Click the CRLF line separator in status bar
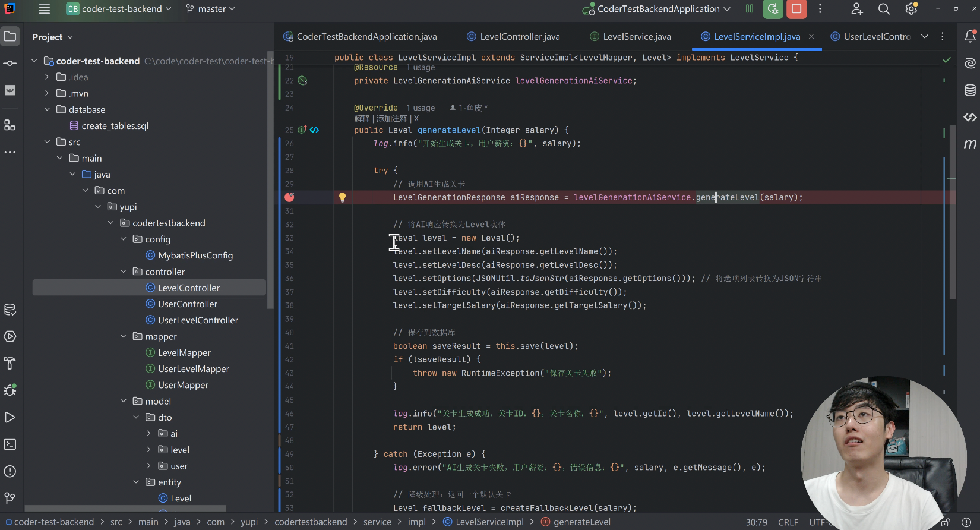980x530 pixels. click(x=788, y=522)
